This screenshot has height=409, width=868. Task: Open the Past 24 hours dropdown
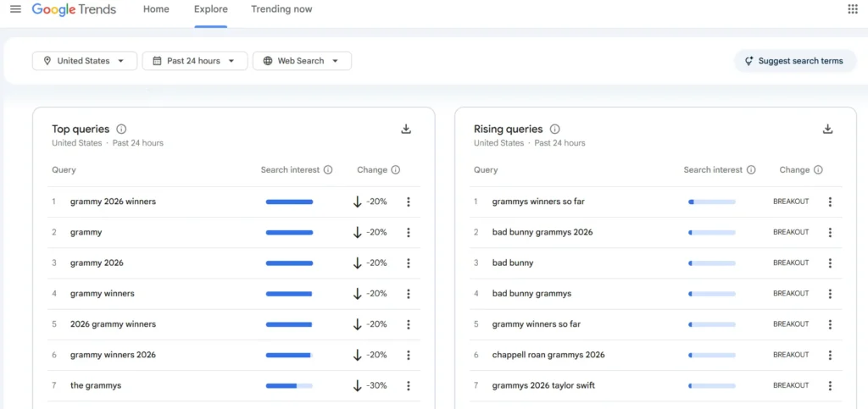click(195, 61)
